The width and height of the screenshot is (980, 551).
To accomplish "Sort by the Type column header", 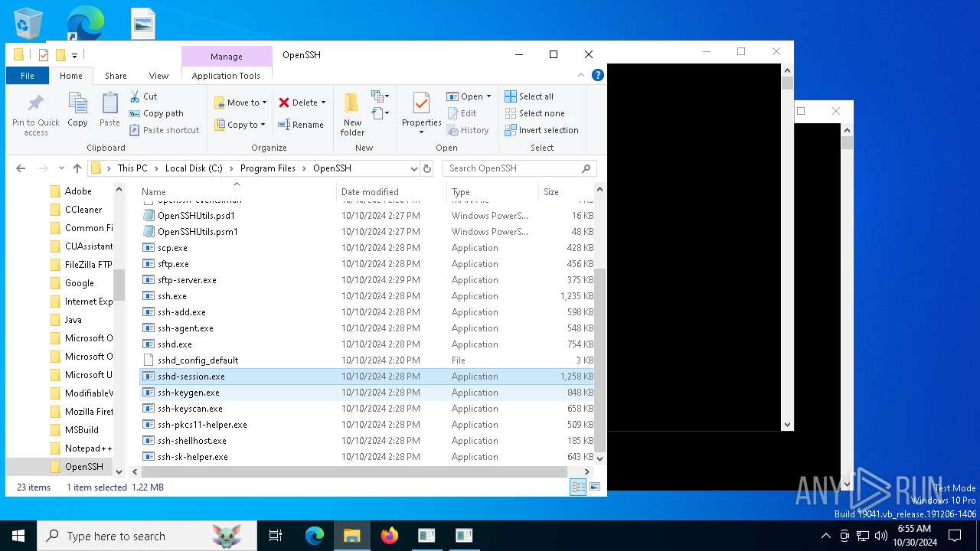I will point(492,192).
